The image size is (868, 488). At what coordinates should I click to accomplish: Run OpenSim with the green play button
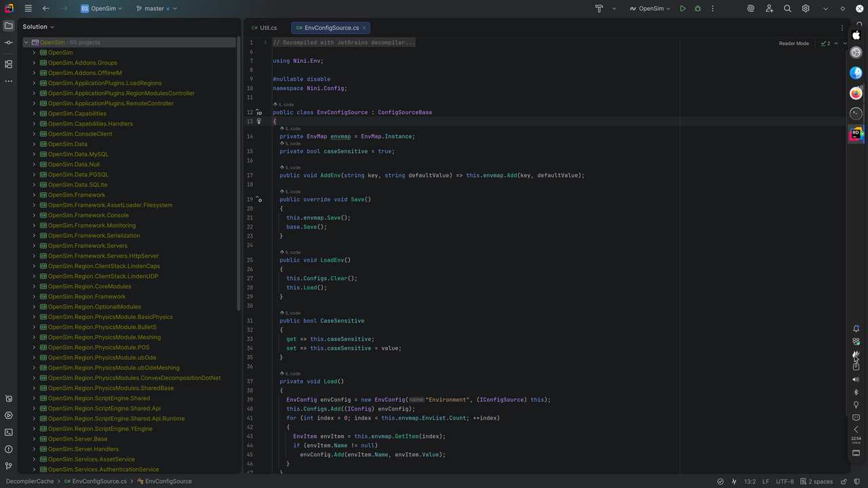point(683,9)
